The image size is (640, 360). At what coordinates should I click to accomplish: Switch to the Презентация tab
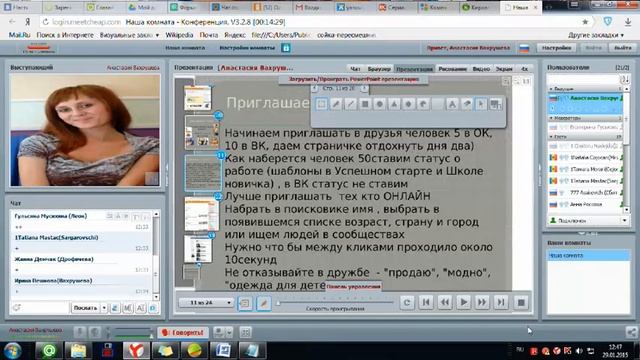coord(414,69)
